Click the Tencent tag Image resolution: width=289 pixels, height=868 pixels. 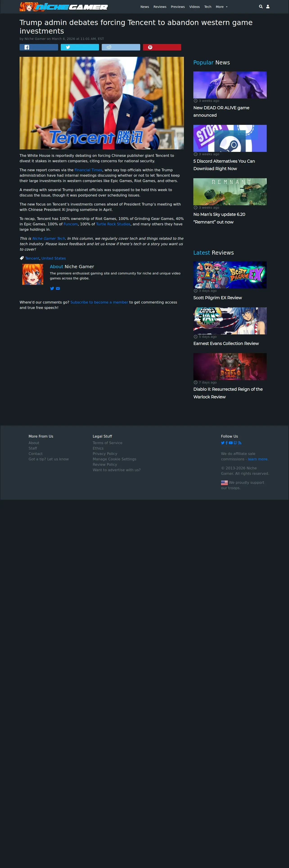click(x=32, y=258)
